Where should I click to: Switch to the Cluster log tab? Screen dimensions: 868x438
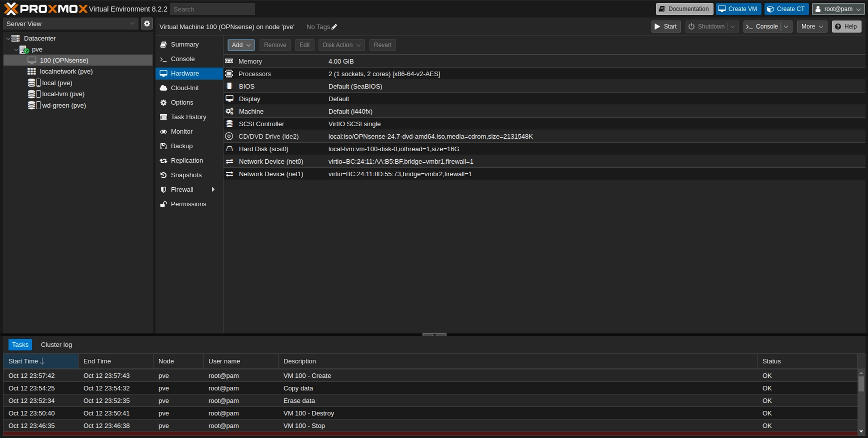coord(56,345)
